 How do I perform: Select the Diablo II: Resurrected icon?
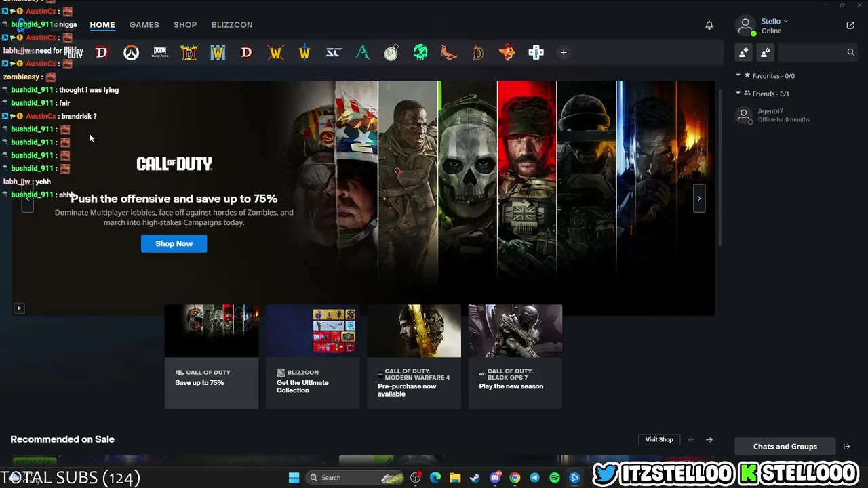coord(189,52)
